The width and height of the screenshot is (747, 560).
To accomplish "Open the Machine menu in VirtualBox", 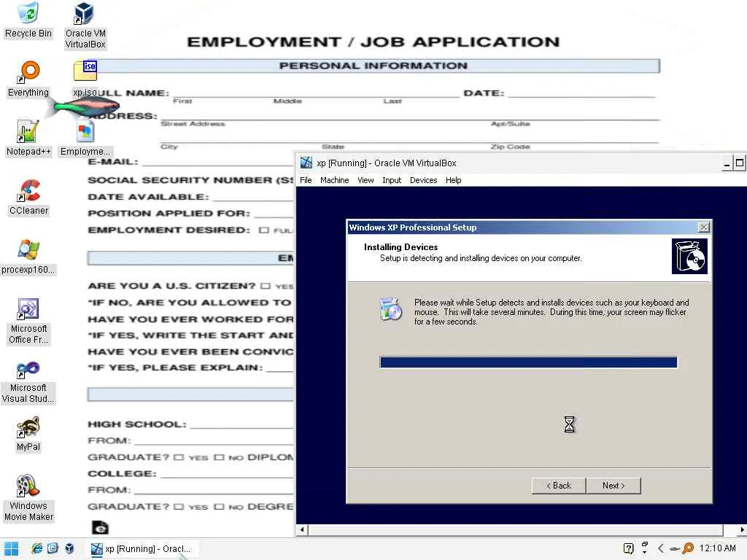I will pos(334,180).
